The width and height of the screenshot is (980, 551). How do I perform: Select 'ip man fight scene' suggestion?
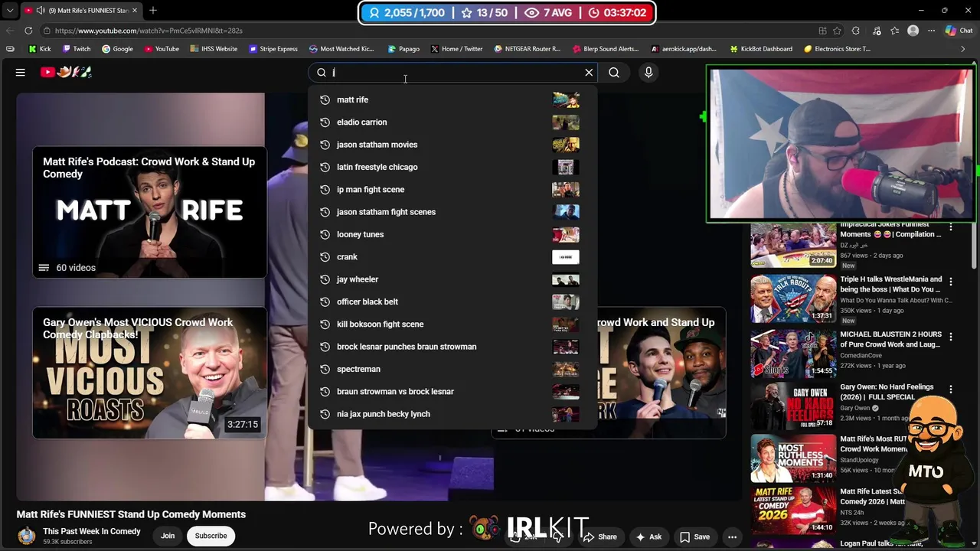pos(452,189)
